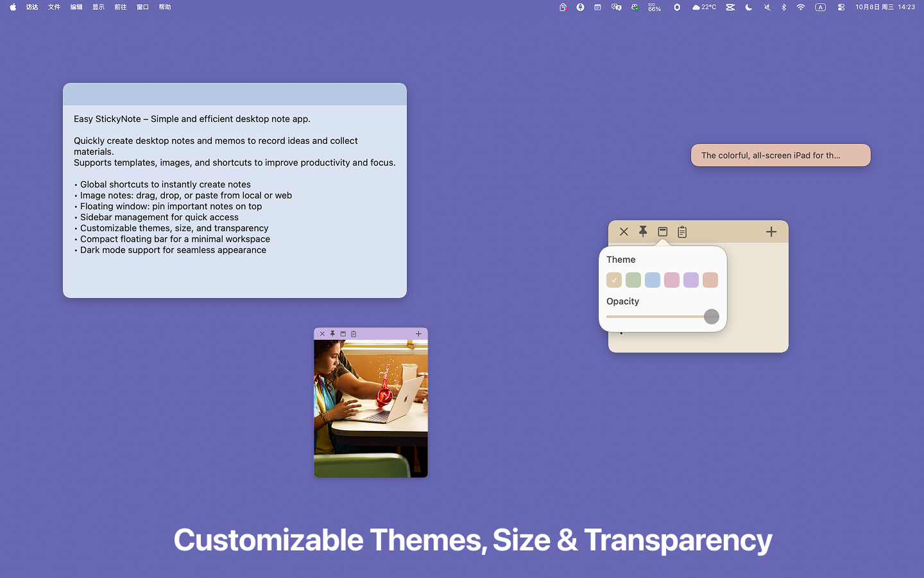Open the 帮助 menu
This screenshot has height=578, width=924.
(164, 7)
